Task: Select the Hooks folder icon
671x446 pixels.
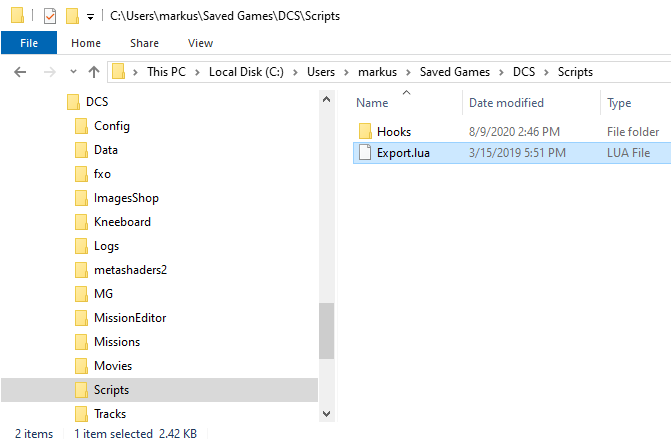Action: click(x=365, y=131)
